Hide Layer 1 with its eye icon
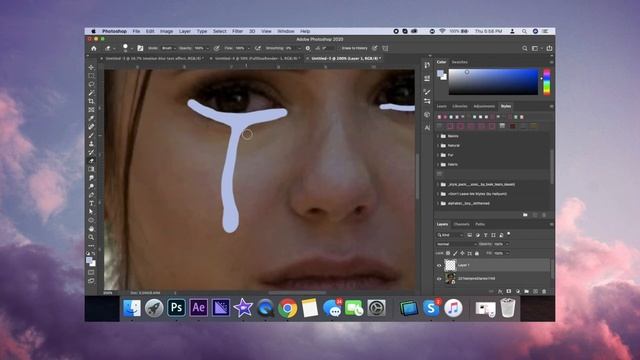 [439, 265]
